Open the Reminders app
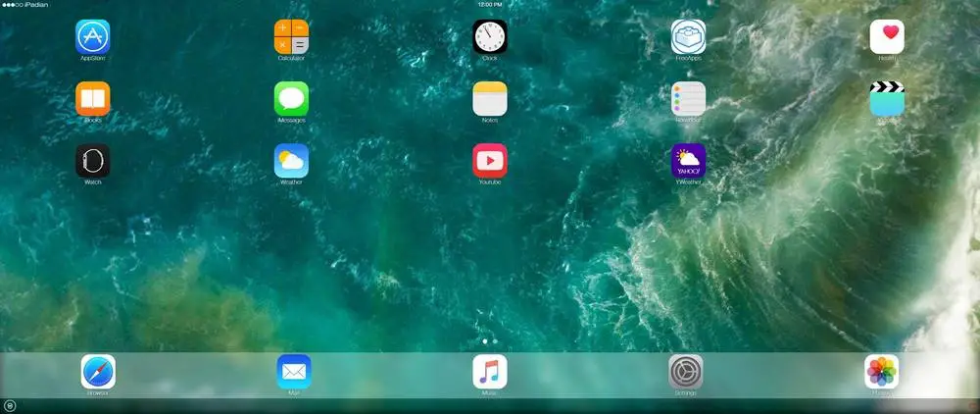This screenshot has height=414, width=980. tap(688, 99)
